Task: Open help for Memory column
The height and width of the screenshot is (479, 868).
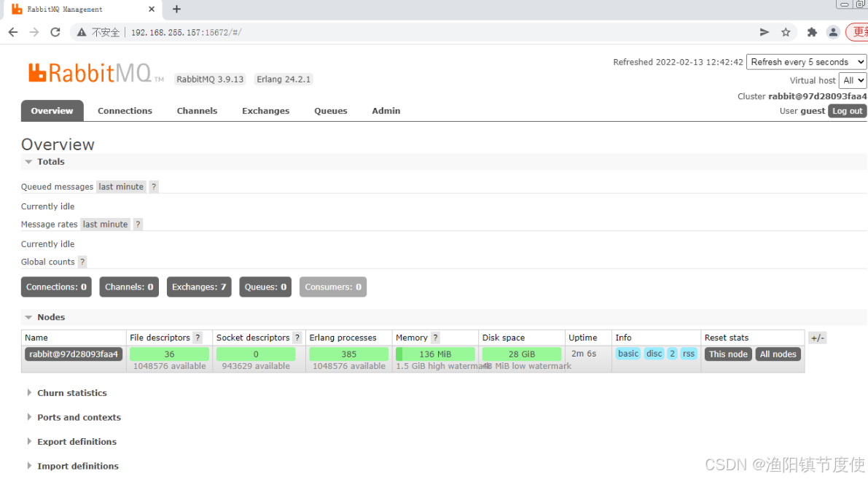Action: tap(436, 338)
